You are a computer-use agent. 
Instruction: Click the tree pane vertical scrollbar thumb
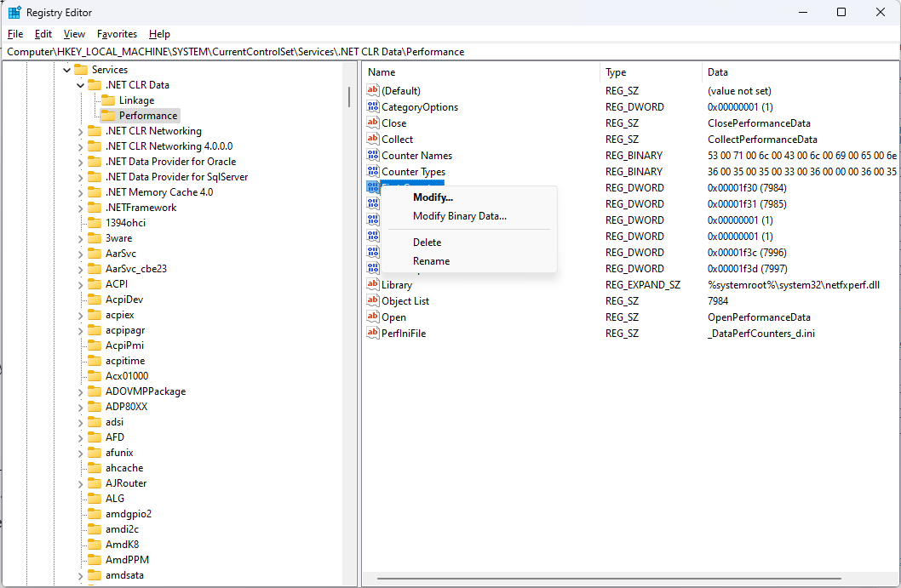(349, 96)
